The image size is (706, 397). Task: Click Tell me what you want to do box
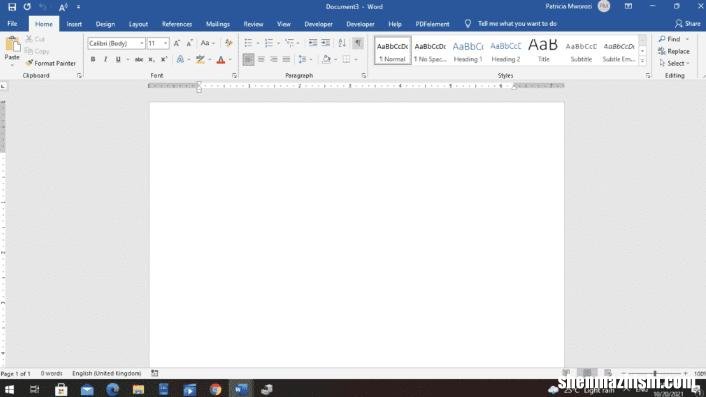click(x=517, y=24)
